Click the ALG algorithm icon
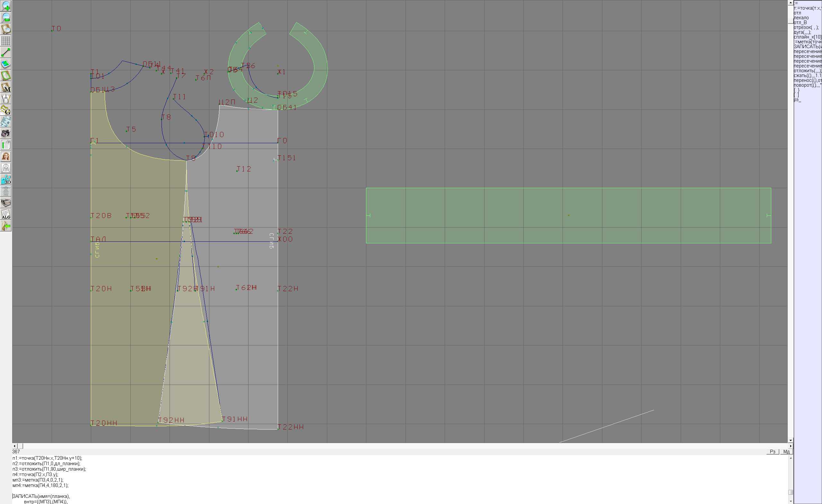 pyautogui.click(x=6, y=214)
